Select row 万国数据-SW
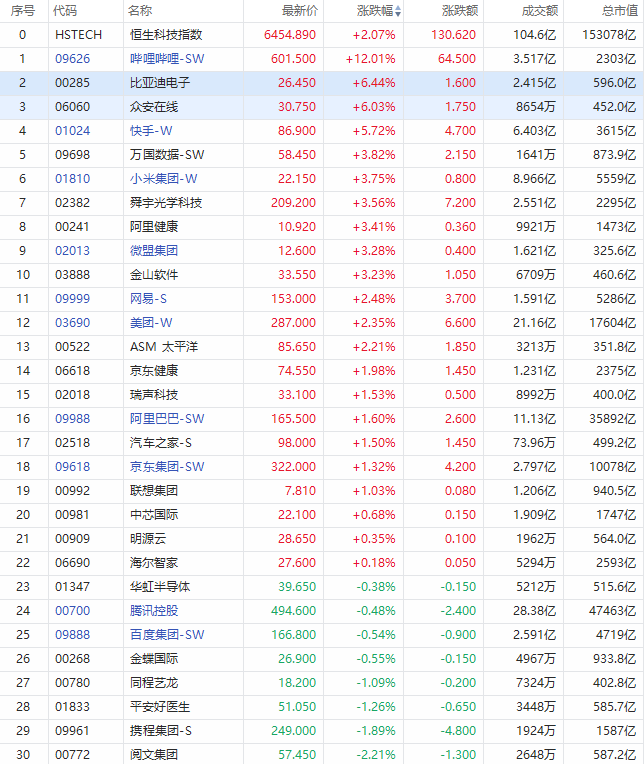This screenshot has height=764, width=644. [x=322, y=155]
